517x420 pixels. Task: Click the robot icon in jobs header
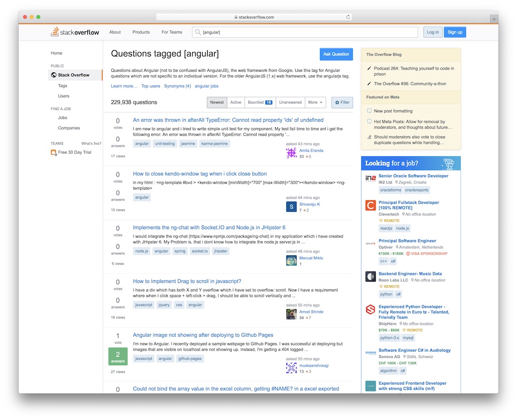point(448,163)
